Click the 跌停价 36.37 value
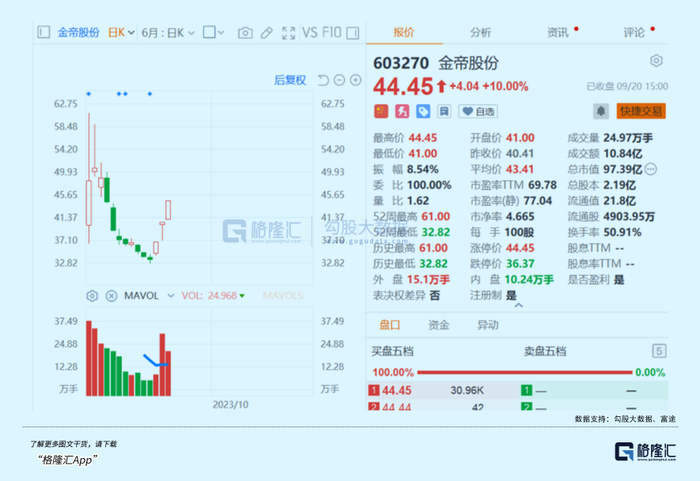 (520, 264)
